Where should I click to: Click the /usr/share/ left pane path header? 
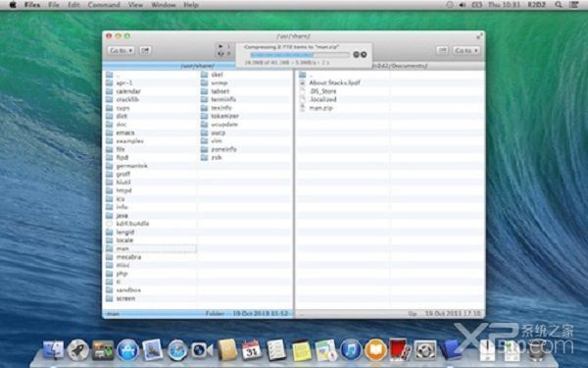coord(198,66)
